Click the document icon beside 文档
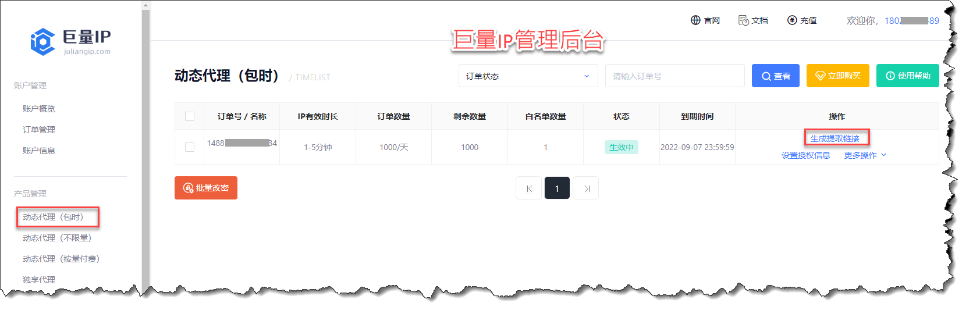 pos(743,20)
